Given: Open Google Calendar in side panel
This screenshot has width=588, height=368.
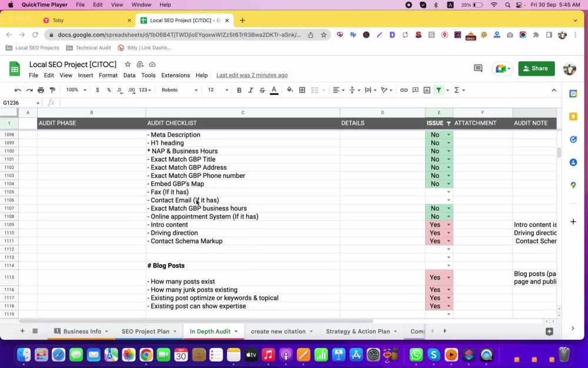Looking at the screenshot, I should point(573,94).
